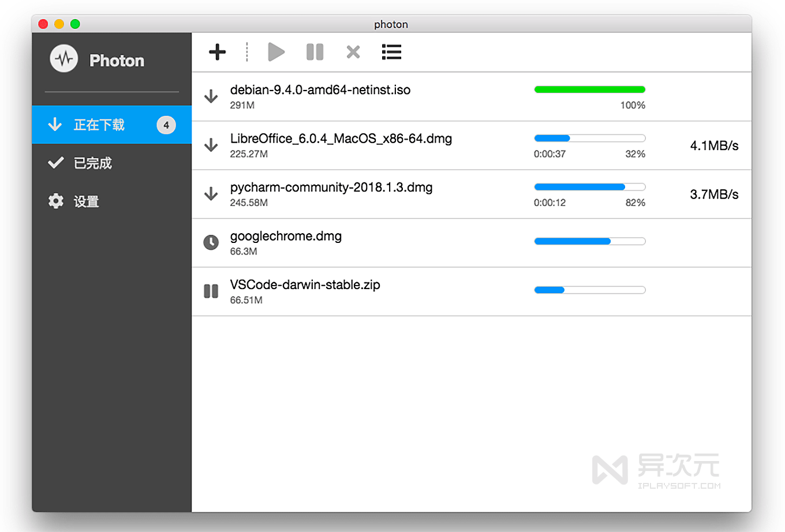Click download arrow beside LibreOffice_6.0.4 file
The image size is (785, 532).
pos(211,145)
